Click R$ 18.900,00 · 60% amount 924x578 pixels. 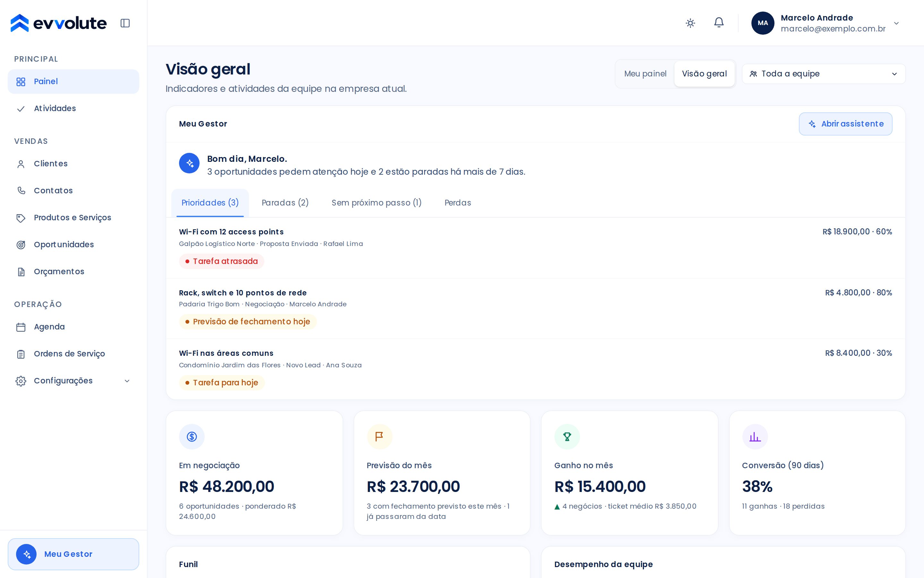(857, 232)
